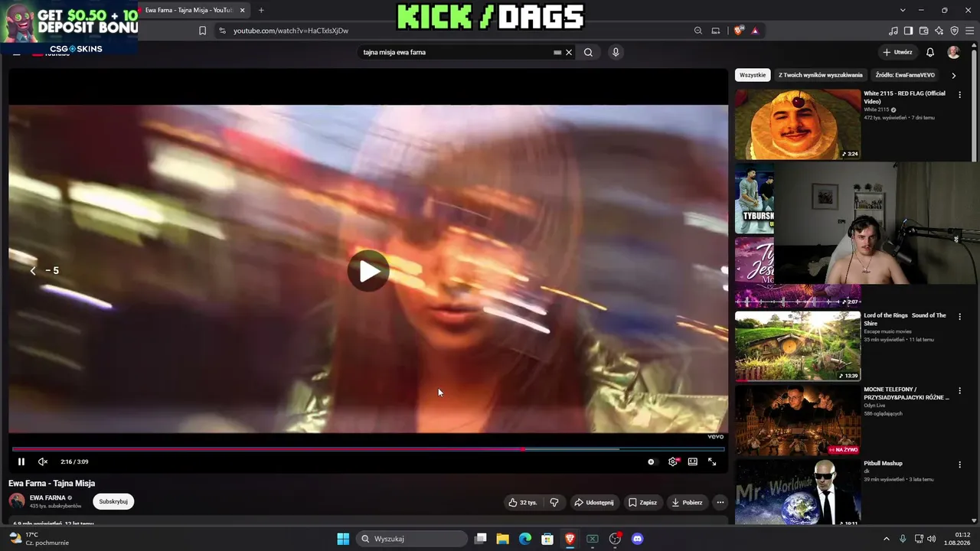Open the Leo AI sparkle icon

coord(939,31)
